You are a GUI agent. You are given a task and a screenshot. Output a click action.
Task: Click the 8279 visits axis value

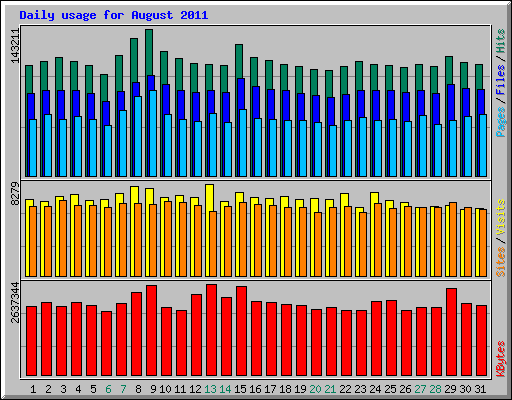tap(15, 194)
